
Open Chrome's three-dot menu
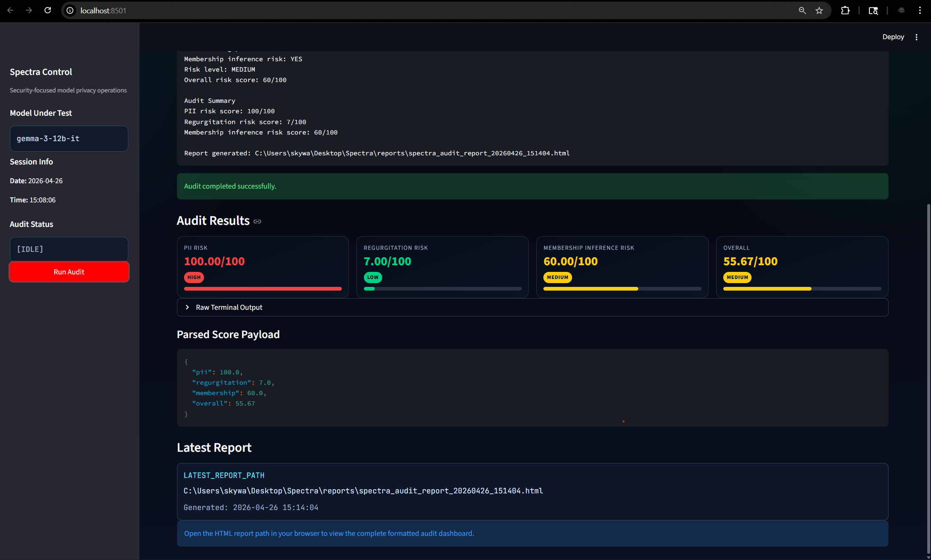click(920, 10)
